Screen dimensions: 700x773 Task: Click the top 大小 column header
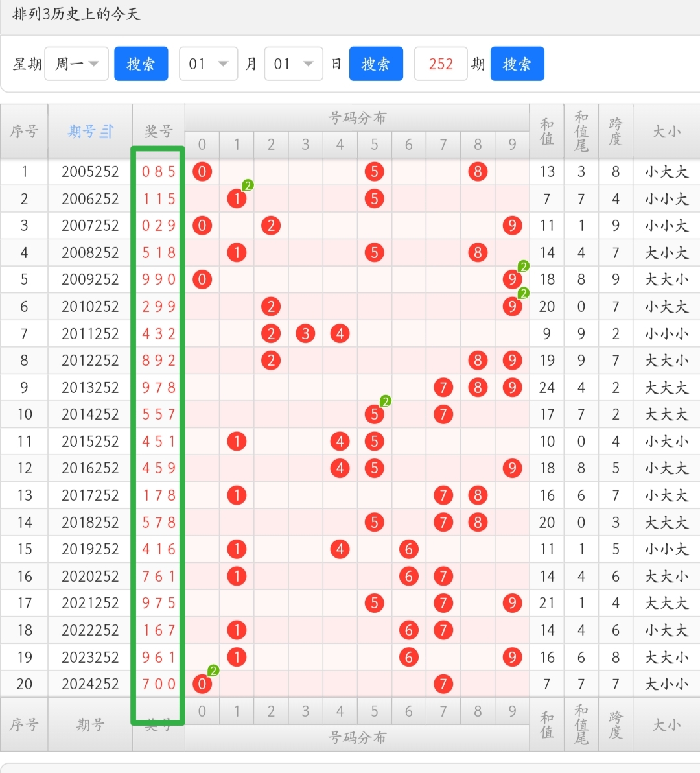coord(666,131)
